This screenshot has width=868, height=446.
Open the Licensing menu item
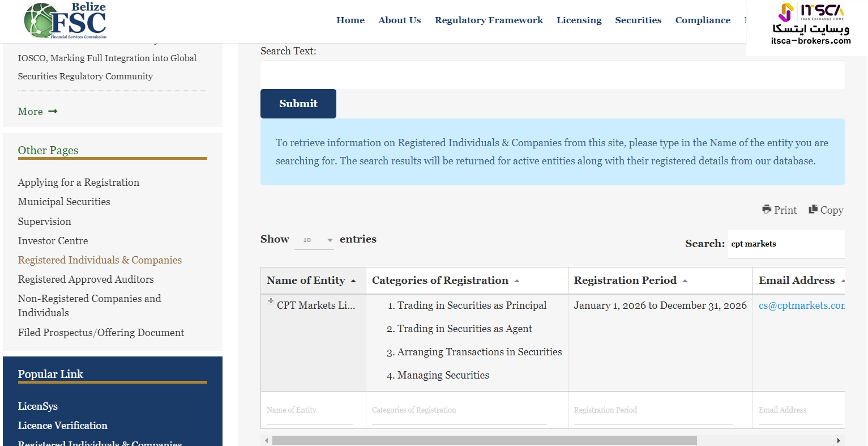[x=579, y=20]
